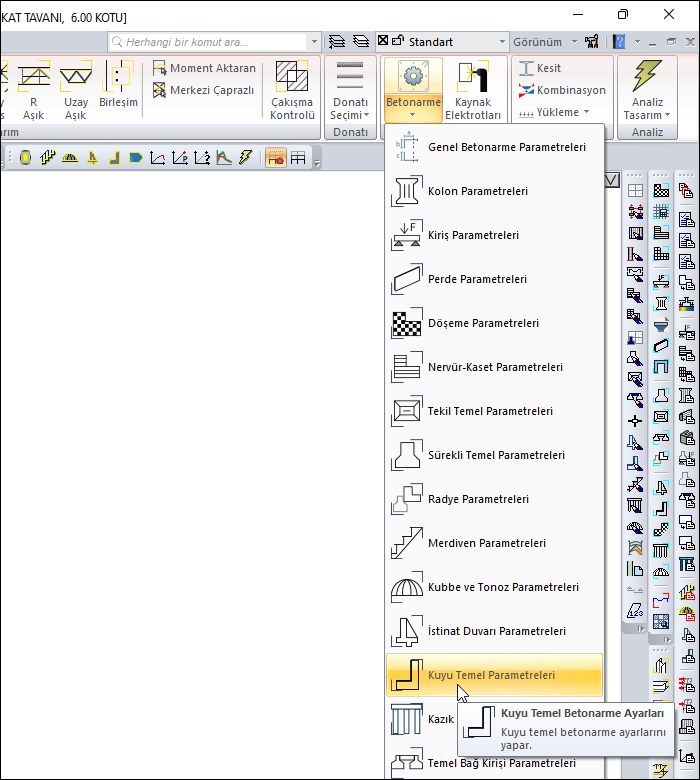Open the Kesit section tool
700x780 pixels.
(x=539, y=68)
